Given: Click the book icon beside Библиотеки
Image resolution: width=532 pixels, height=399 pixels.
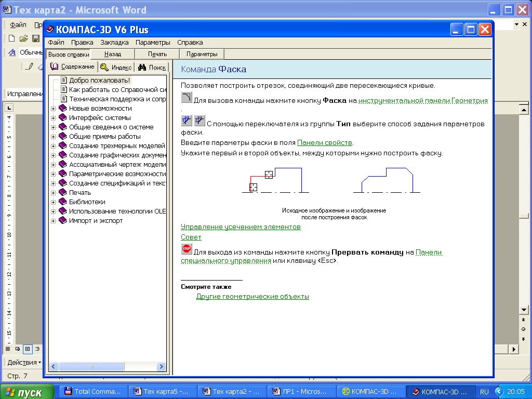Looking at the screenshot, I should tap(63, 202).
